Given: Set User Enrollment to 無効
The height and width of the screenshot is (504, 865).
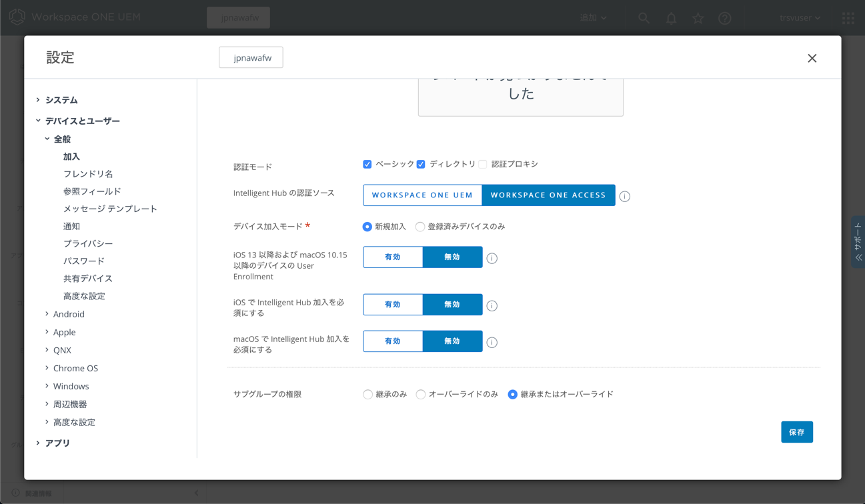Looking at the screenshot, I should (x=452, y=257).
